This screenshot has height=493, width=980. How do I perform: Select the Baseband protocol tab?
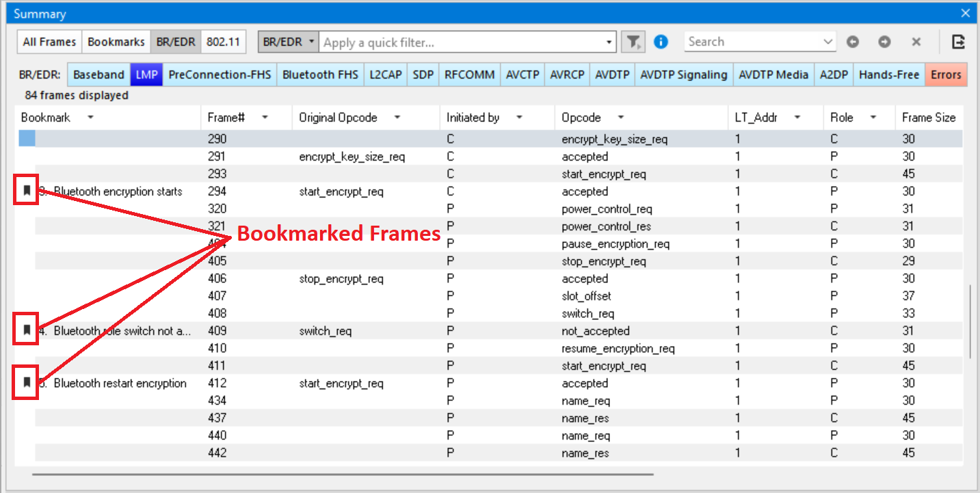98,75
